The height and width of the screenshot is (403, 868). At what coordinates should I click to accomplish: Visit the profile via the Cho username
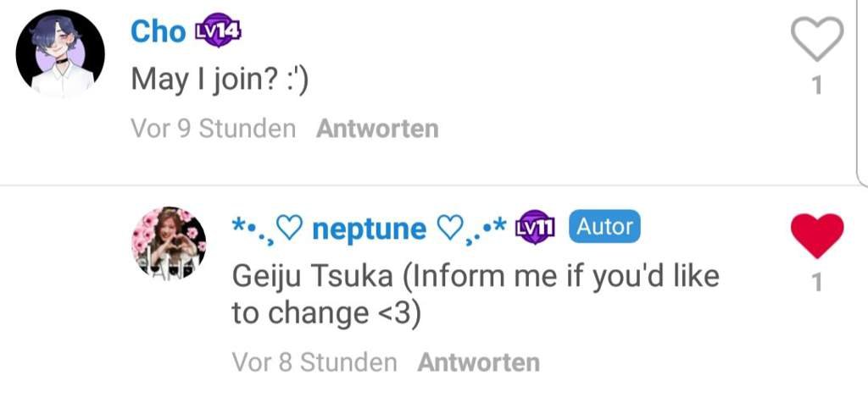pos(158,32)
